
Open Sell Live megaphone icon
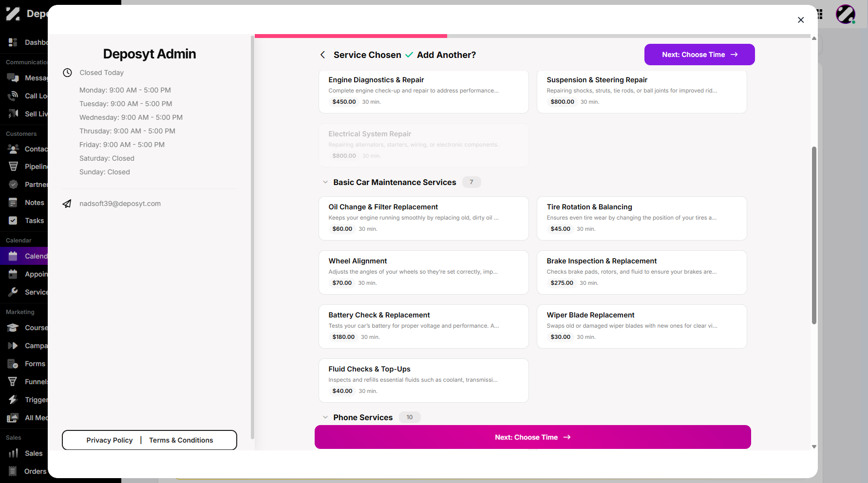tap(13, 114)
